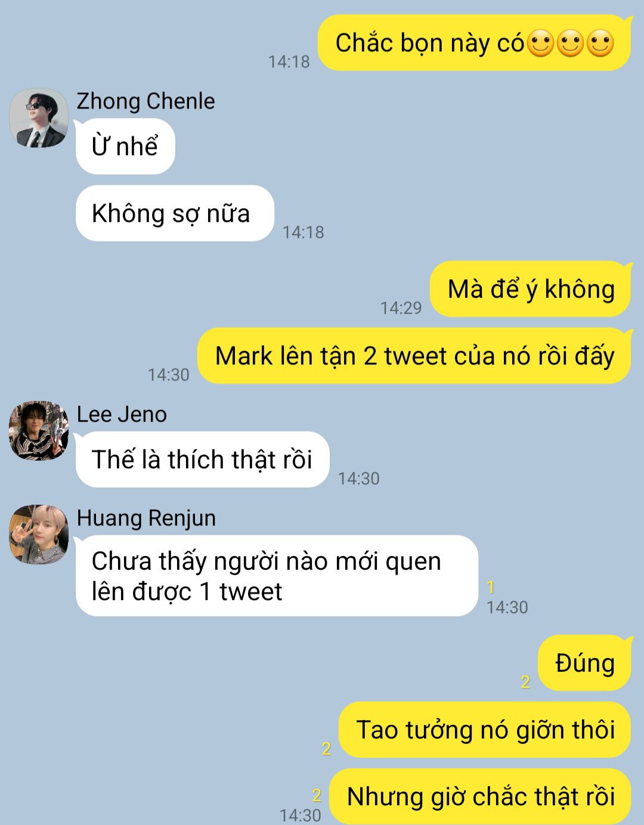Tap the sender name Zhong Chenle

145,101
